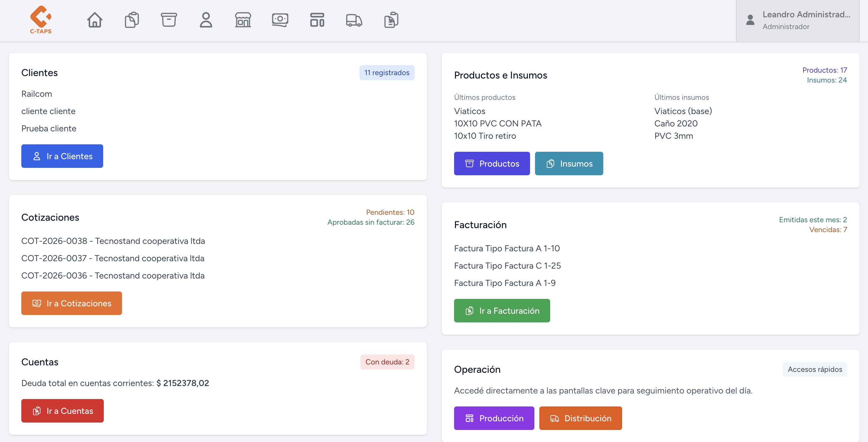Open the cotizaciones money nav icon
The width and height of the screenshot is (868, 442).
click(x=280, y=20)
